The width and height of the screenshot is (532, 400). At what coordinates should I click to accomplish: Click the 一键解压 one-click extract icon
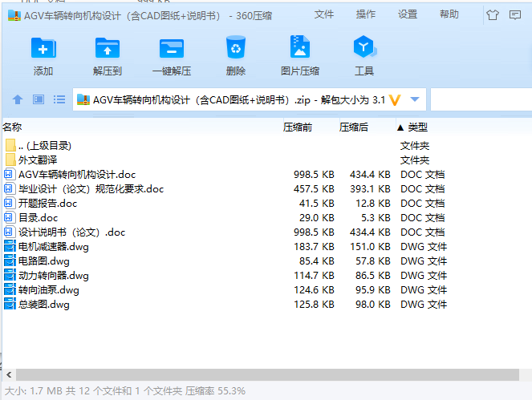pyautogui.click(x=172, y=48)
